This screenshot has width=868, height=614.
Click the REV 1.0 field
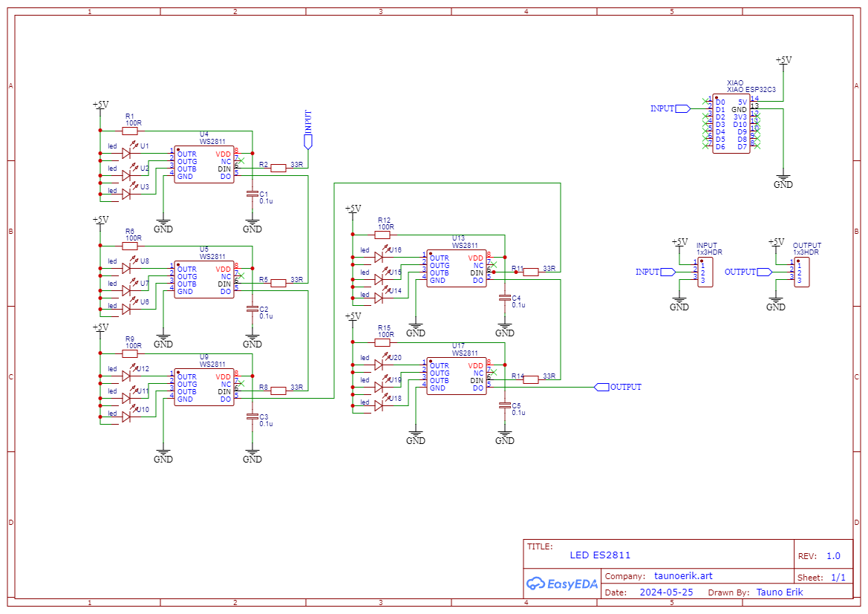833,556
